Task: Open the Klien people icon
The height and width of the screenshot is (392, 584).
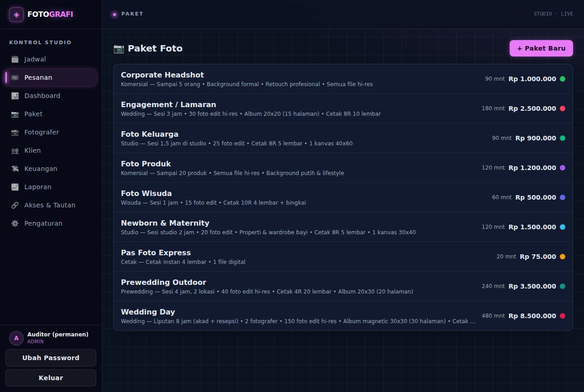Action: [x=15, y=150]
